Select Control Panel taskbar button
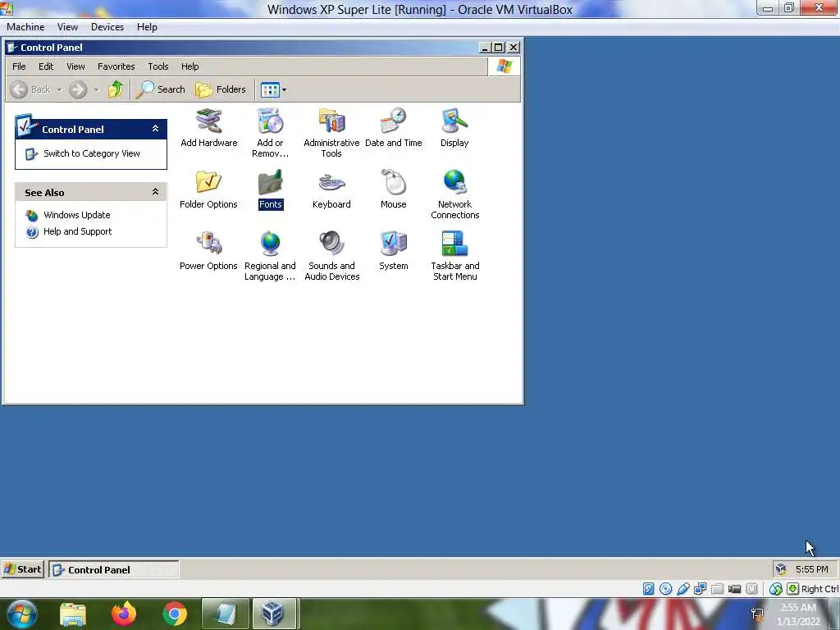840x630 pixels. tap(113, 569)
